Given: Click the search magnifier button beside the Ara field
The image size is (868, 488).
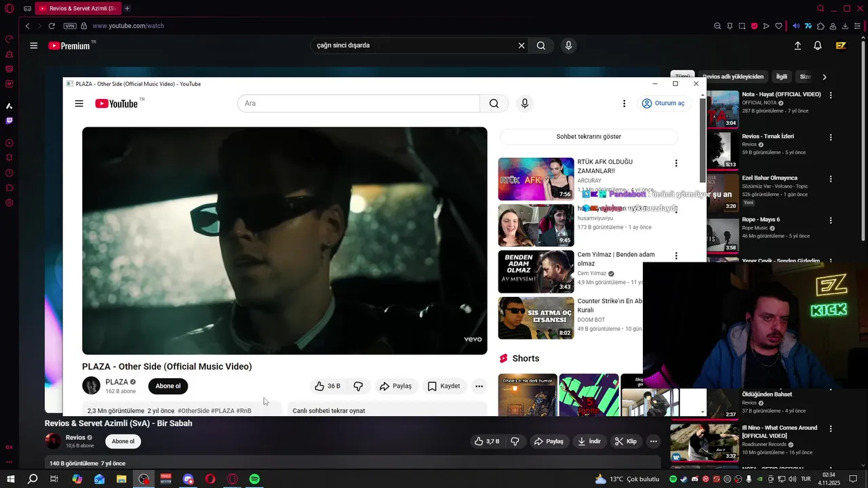Looking at the screenshot, I should 494,104.
